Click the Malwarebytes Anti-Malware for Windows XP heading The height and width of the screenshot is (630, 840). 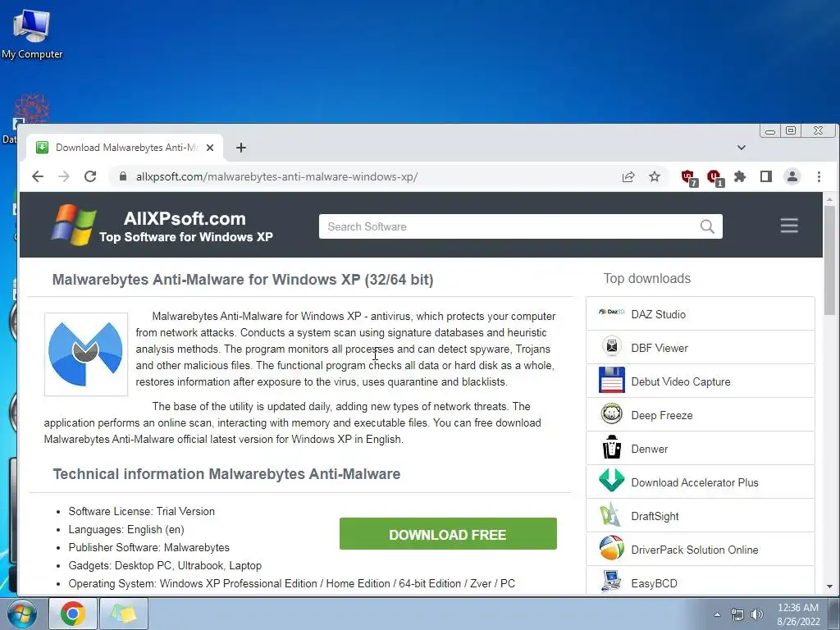click(243, 280)
